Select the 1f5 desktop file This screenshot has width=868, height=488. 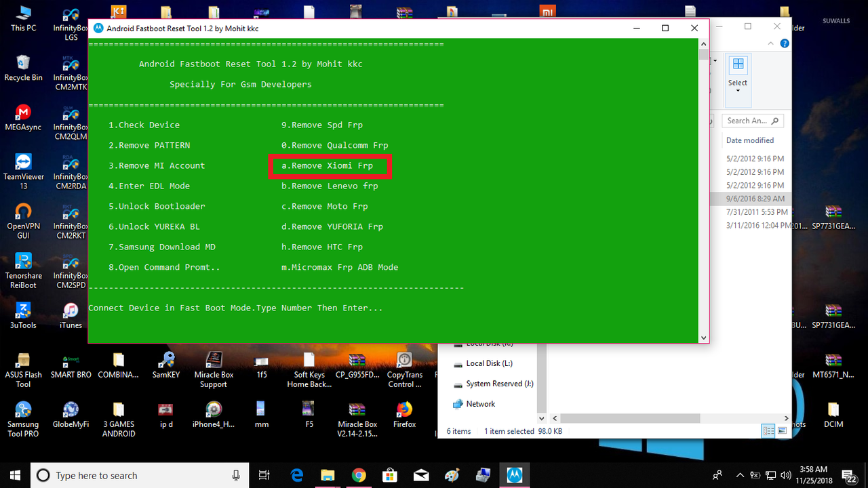pyautogui.click(x=262, y=365)
